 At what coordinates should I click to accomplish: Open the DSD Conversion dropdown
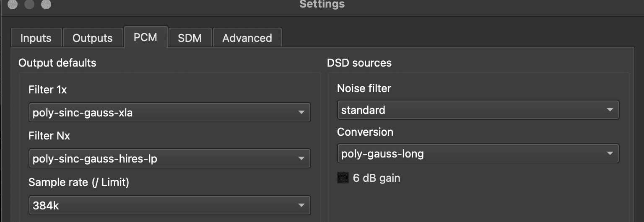pos(478,154)
